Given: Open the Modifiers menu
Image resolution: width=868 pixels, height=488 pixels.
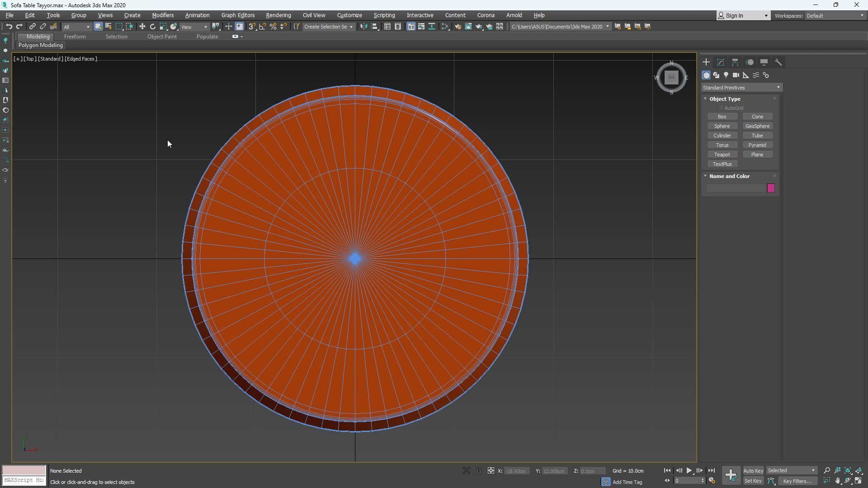Looking at the screenshot, I should tap(163, 15).
